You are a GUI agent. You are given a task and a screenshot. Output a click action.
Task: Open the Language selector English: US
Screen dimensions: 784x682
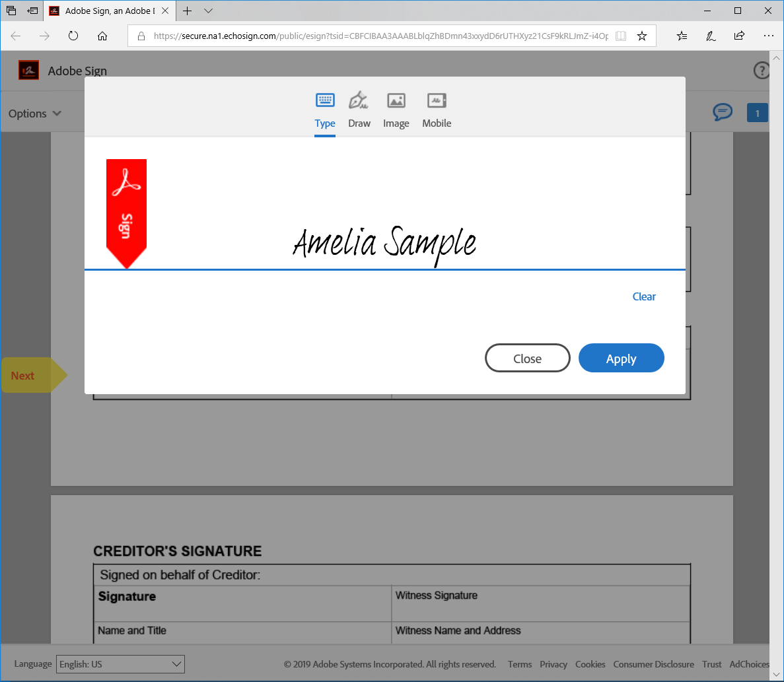pyautogui.click(x=120, y=664)
